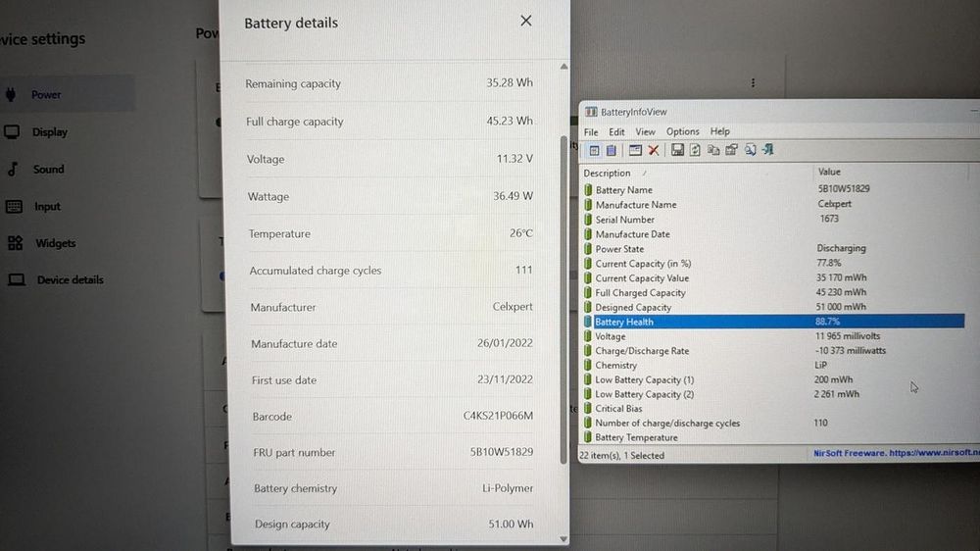Click battery icon beside Chemistry row
The height and width of the screenshot is (551, 980).
coord(588,365)
